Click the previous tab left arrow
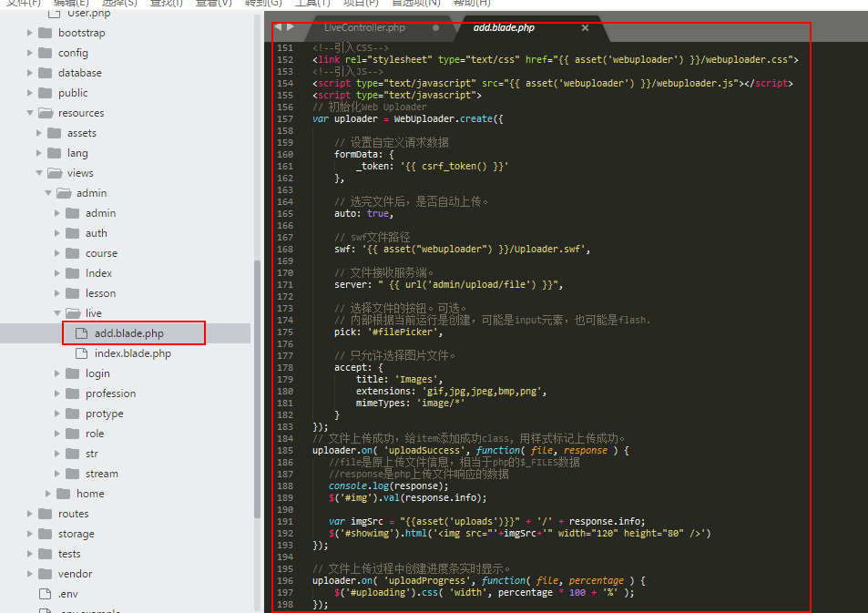Screen dimensions: 868x613 coord(278,27)
